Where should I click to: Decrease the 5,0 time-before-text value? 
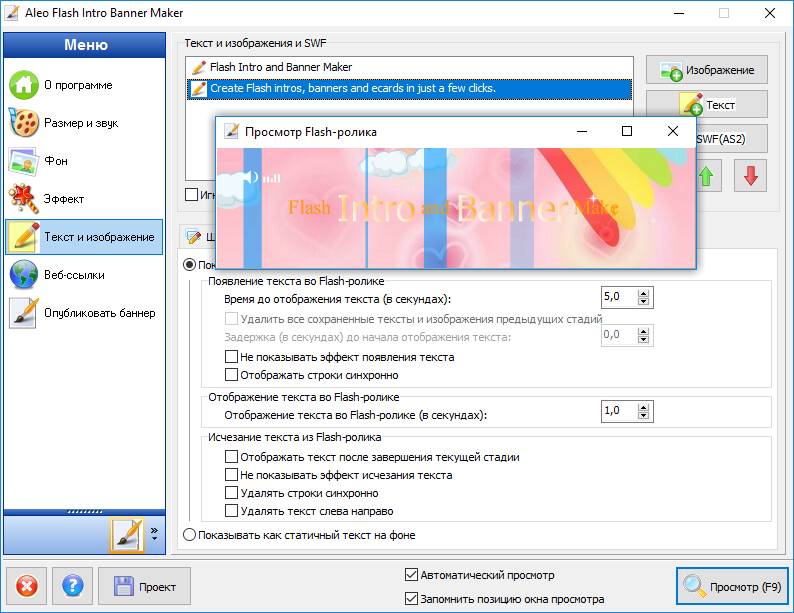[x=643, y=302]
